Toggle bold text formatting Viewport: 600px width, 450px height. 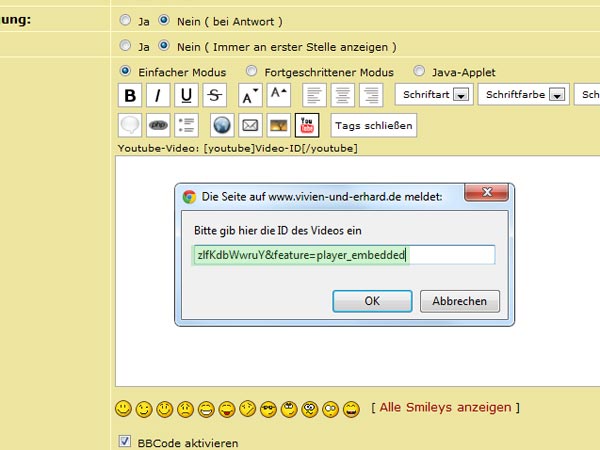pos(130,95)
